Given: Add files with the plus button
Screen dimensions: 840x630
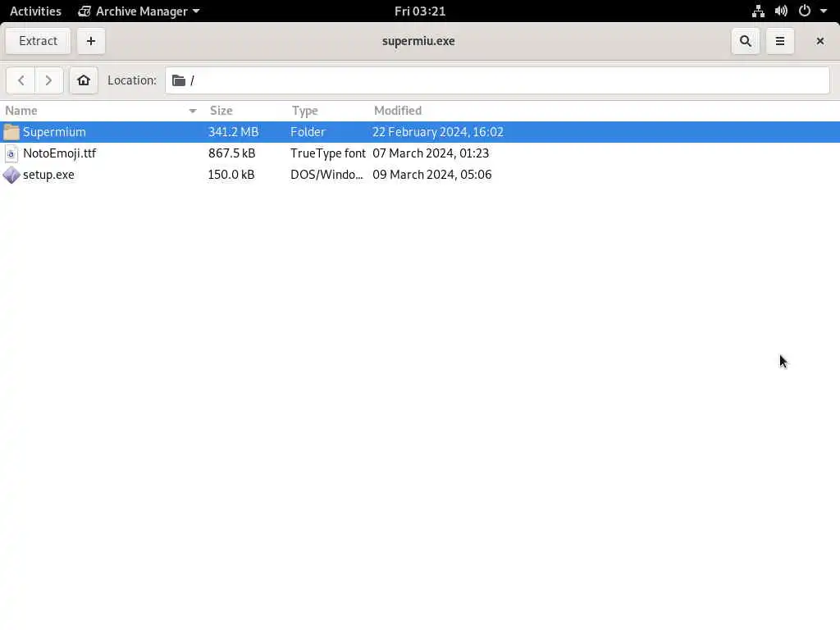Looking at the screenshot, I should 91,41.
